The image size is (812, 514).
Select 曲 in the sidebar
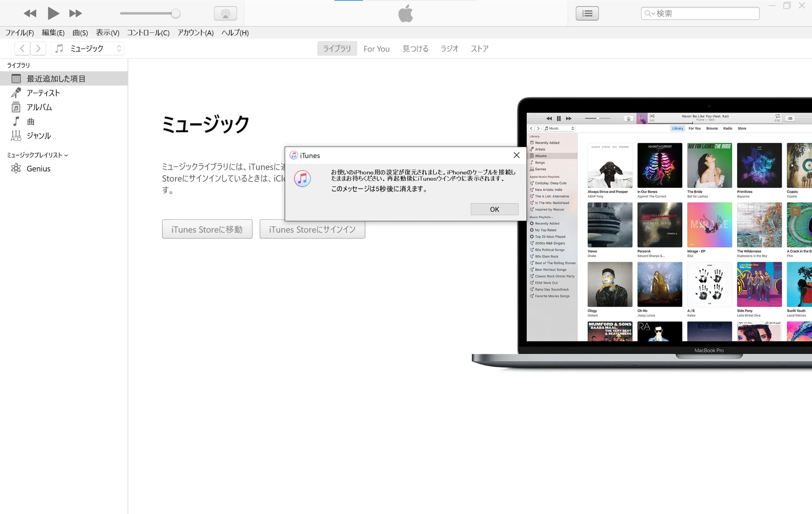click(64, 121)
